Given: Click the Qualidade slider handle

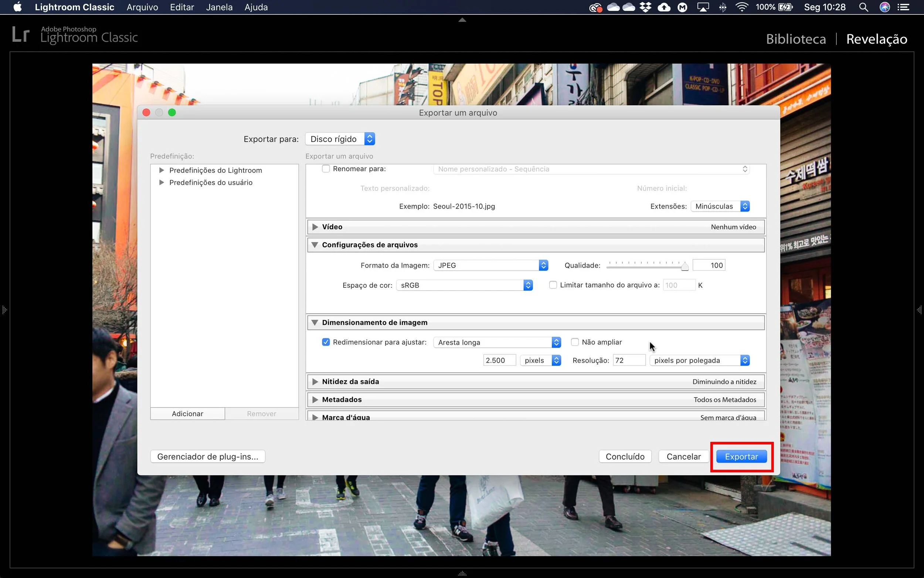Looking at the screenshot, I should [x=684, y=267].
